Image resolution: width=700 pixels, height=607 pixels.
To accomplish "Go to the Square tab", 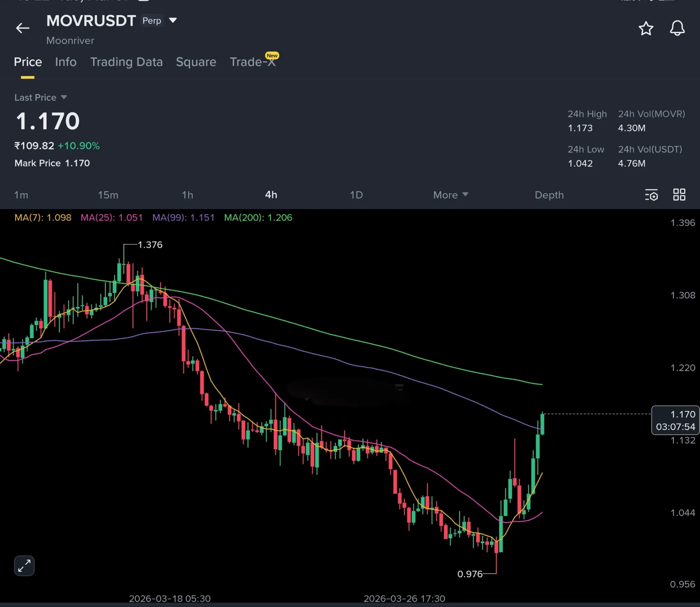I will click(x=196, y=62).
